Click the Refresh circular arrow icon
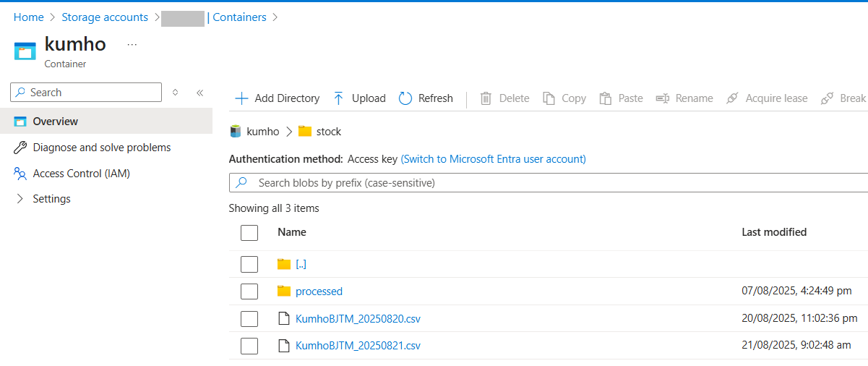This screenshot has width=868, height=366. click(405, 98)
